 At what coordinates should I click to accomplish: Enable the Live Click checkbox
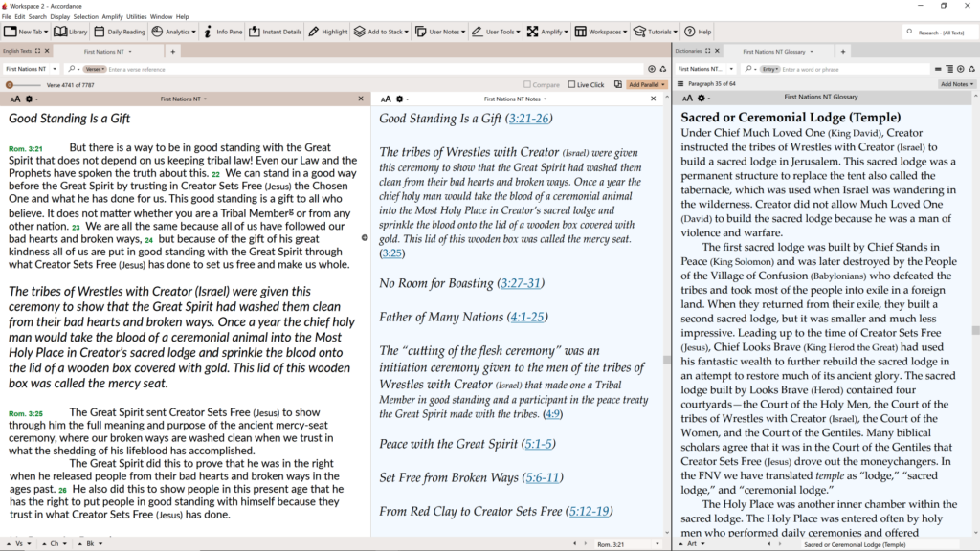[x=572, y=84]
